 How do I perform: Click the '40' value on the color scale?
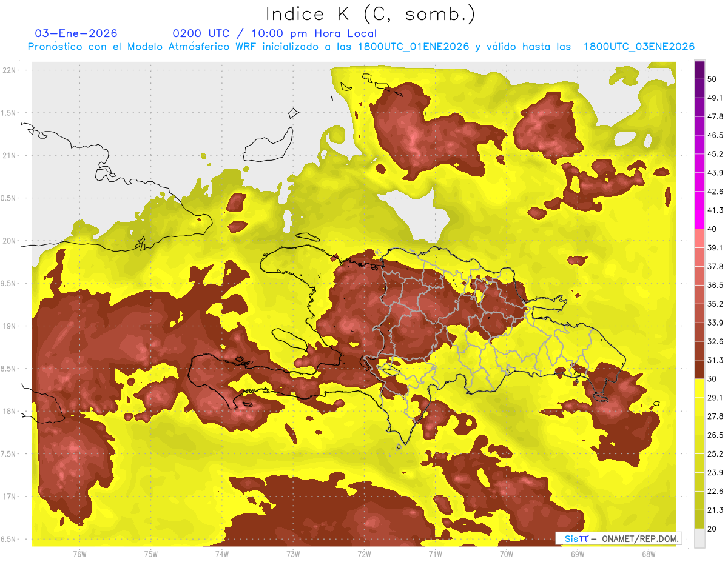712,229
